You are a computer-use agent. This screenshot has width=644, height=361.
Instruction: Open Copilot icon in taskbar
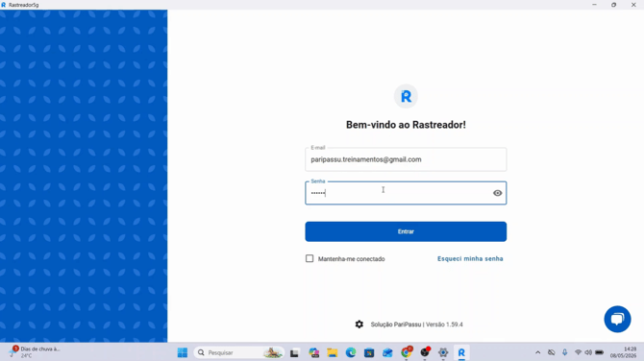coord(314,352)
